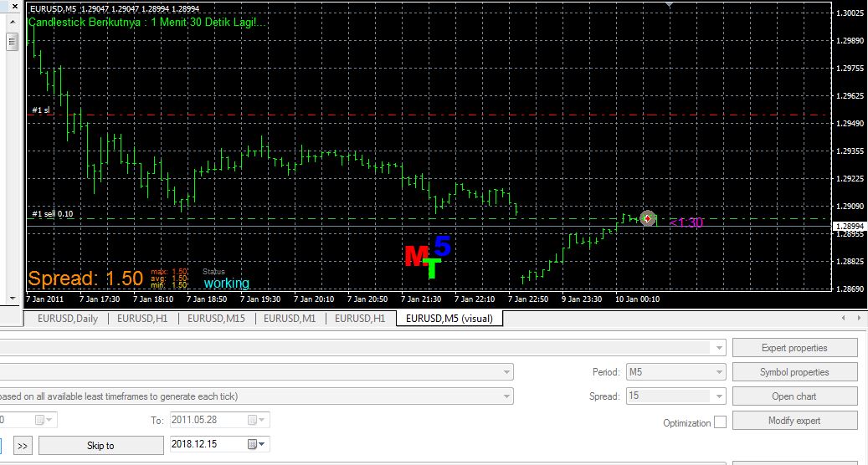The width and height of the screenshot is (868, 465).
Task: Expand the tick model dropdown arrow
Action: pos(506,396)
